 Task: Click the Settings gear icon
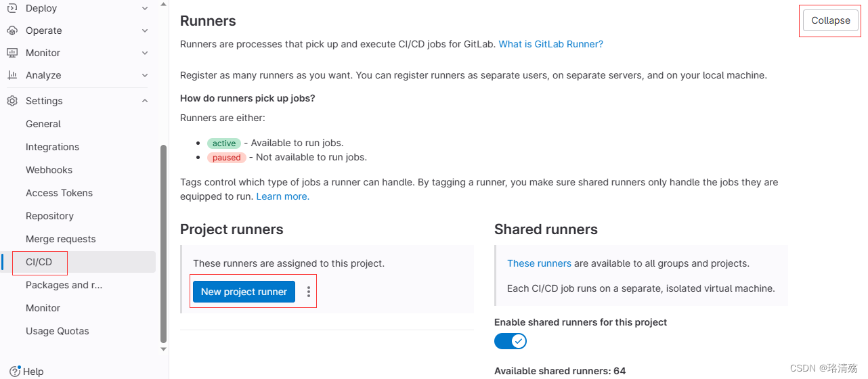click(x=12, y=101)
